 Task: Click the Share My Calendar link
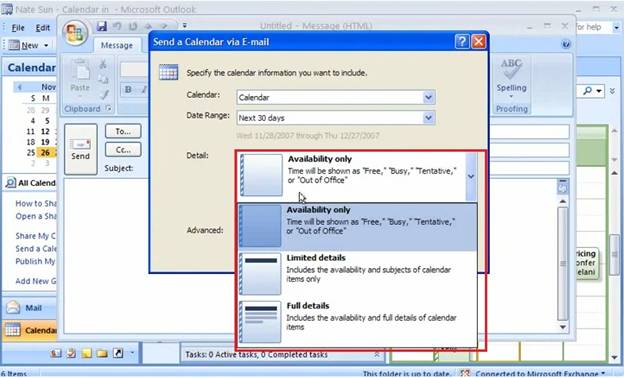pyautogui.click(x=36, y=236)
